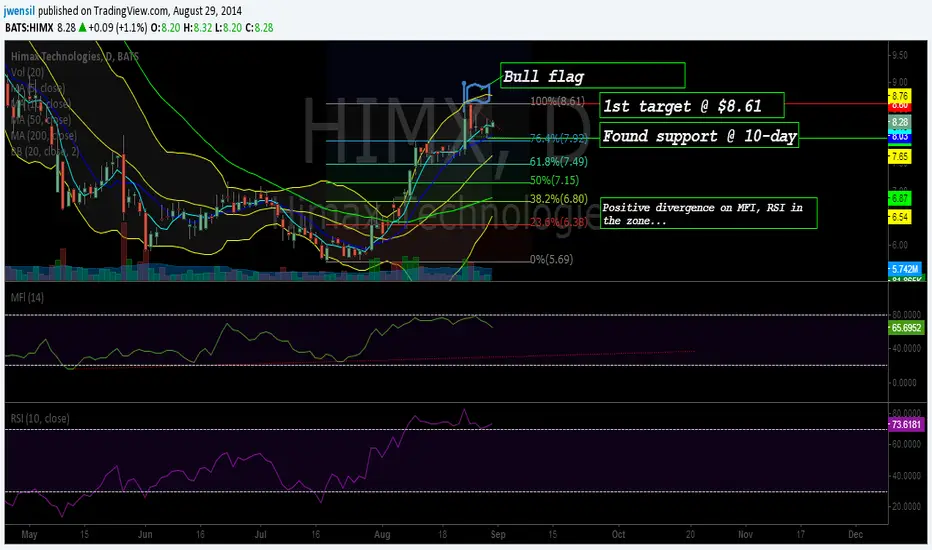Select the 61.8%(7.49) Fibonacci level label
Image resolution: width=932 pixels, height=550 pixels.
(x=558, y=162)
